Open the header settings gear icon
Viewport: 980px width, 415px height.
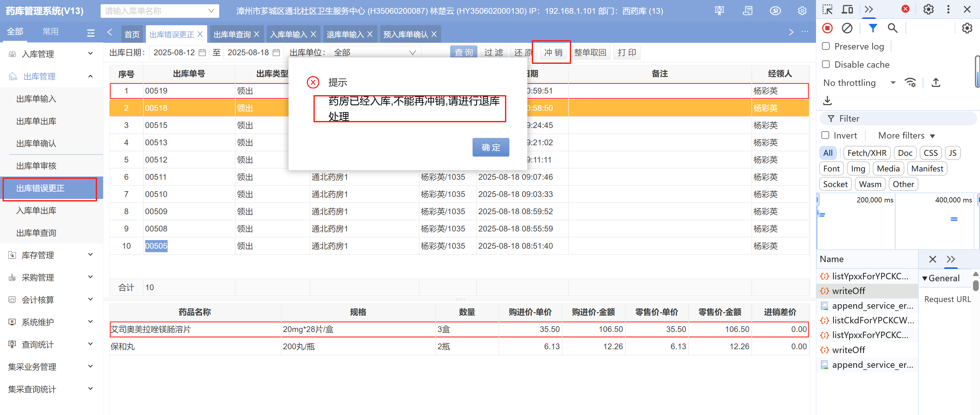(x=802, y=11)
